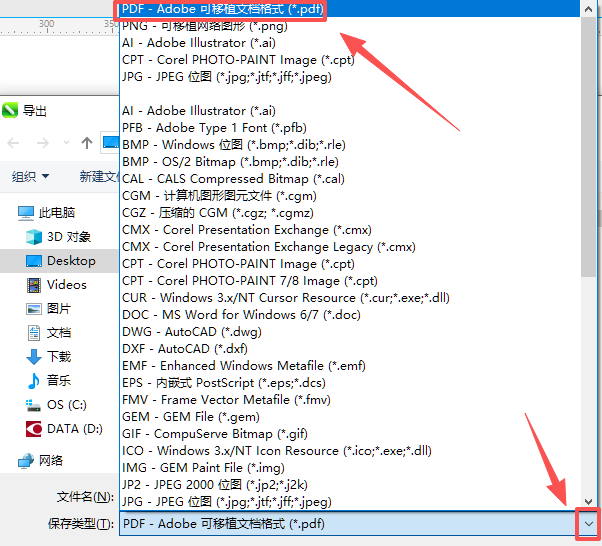The height and width of the screenshot is (546, 602).
Task: Open OS (C:) drive
Action: (56, 405)
